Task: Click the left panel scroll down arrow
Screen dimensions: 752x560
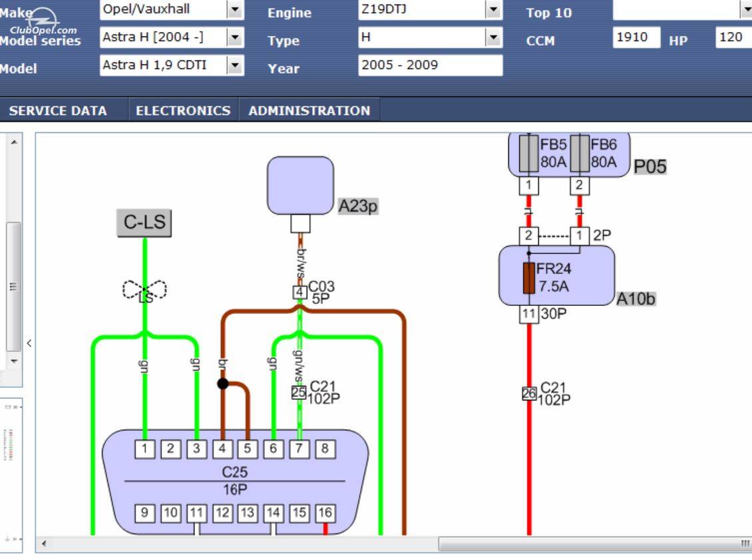Action: [x=14, y=361]
